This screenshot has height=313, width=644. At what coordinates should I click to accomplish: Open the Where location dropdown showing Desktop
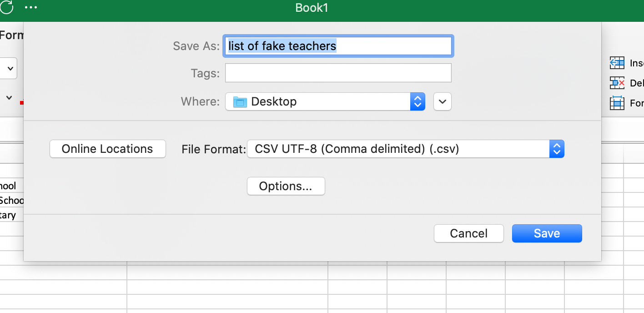point(325,101)
